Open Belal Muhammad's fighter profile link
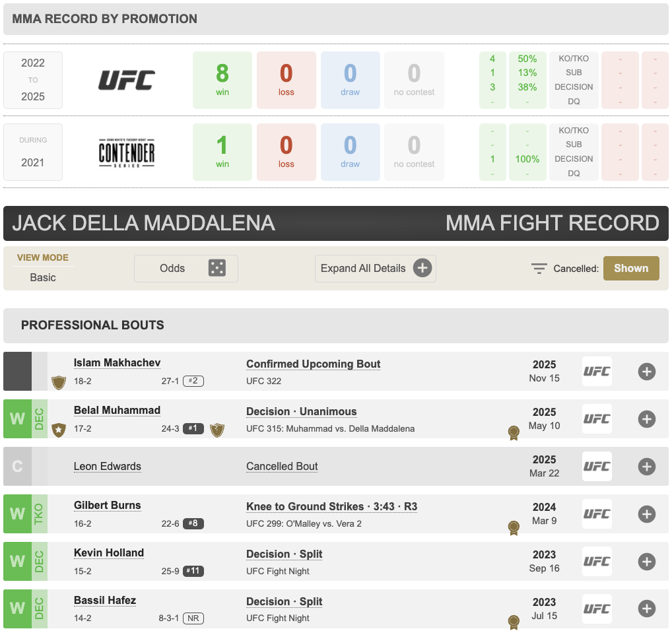Image resolution: width=672 pixels, height=631 pixels. coord(117,411)
